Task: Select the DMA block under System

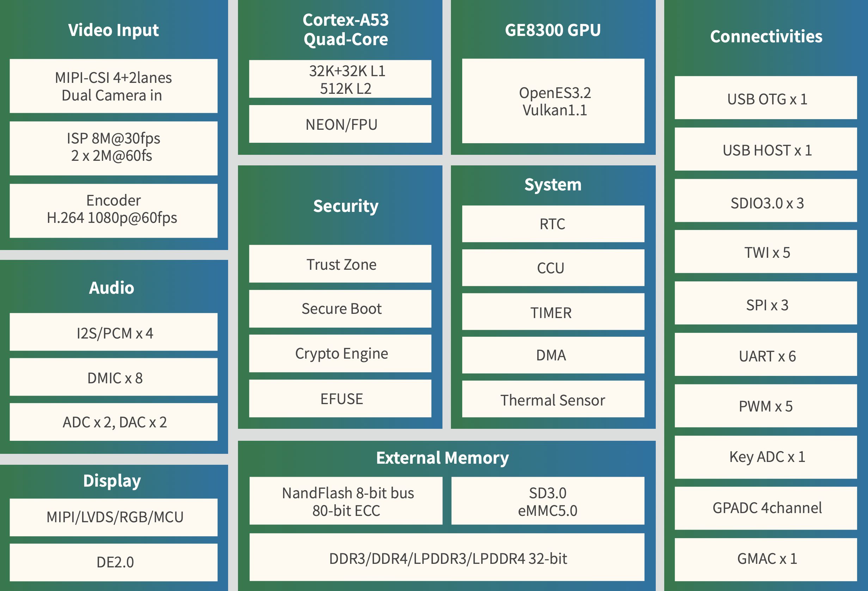Action: 553,355
